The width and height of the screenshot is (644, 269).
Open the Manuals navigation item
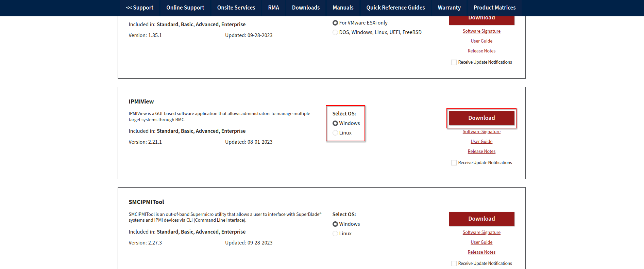tap(343, 7)
